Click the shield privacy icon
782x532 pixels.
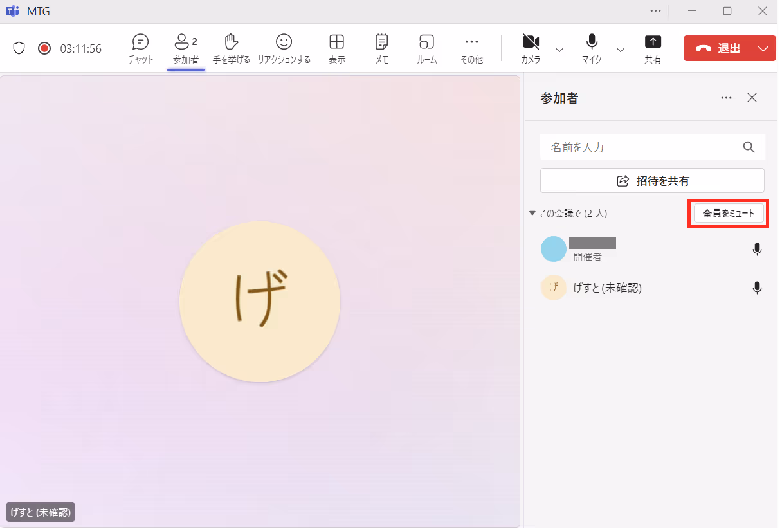[x=19, y=48]
